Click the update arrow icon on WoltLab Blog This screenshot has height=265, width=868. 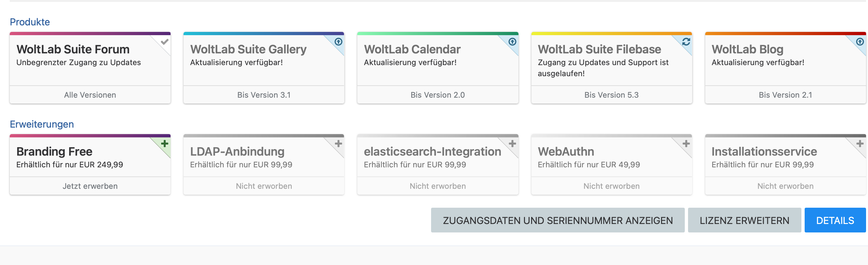(860, 42)
